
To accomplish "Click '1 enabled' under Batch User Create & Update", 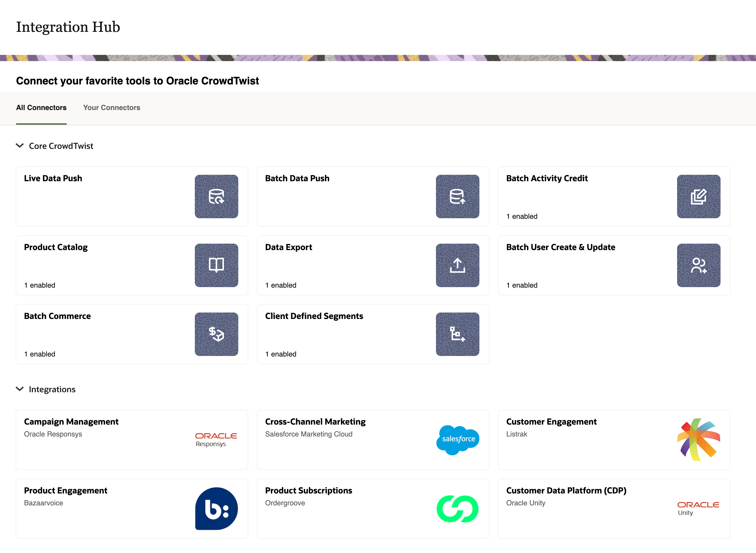I will pyautogui.click(x=522, y=285).
